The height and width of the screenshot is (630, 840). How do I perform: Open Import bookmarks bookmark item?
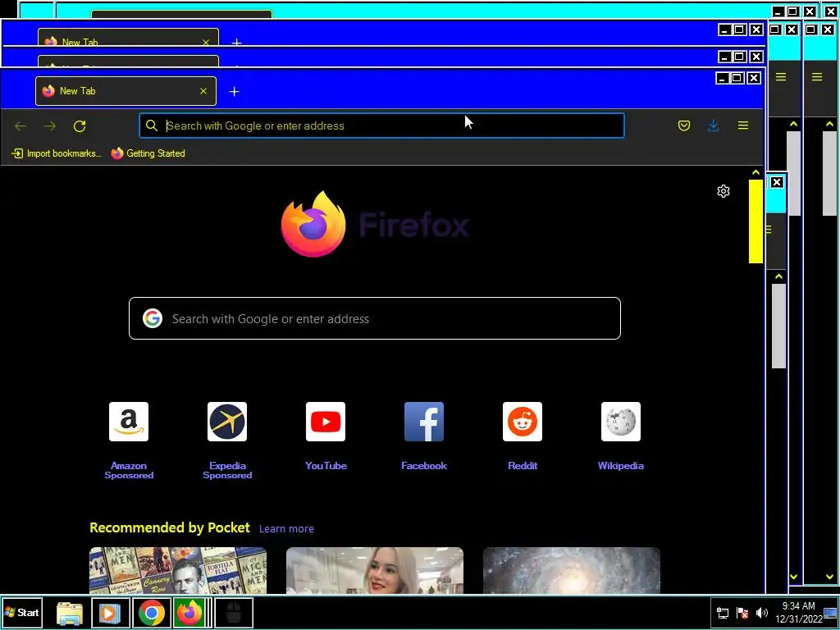(x=57, y=153)
